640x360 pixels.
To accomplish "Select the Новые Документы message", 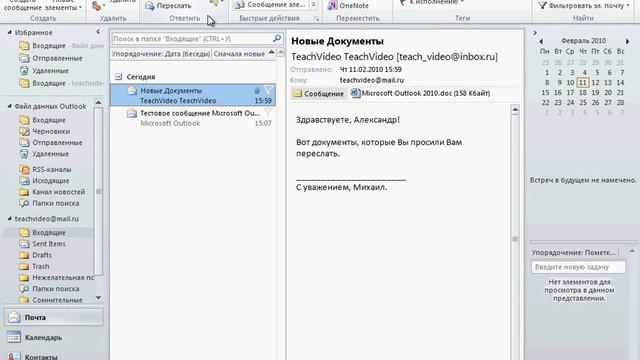I will [193, 96].
